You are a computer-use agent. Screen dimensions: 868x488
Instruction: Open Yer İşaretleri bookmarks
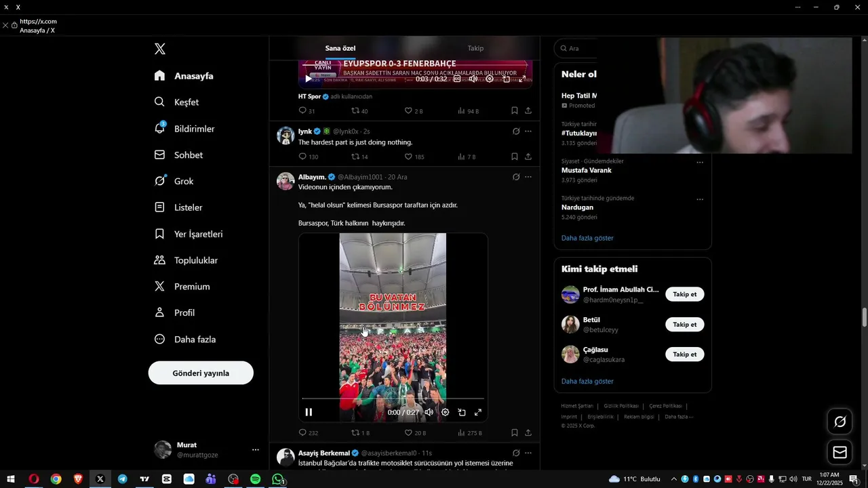189,234
